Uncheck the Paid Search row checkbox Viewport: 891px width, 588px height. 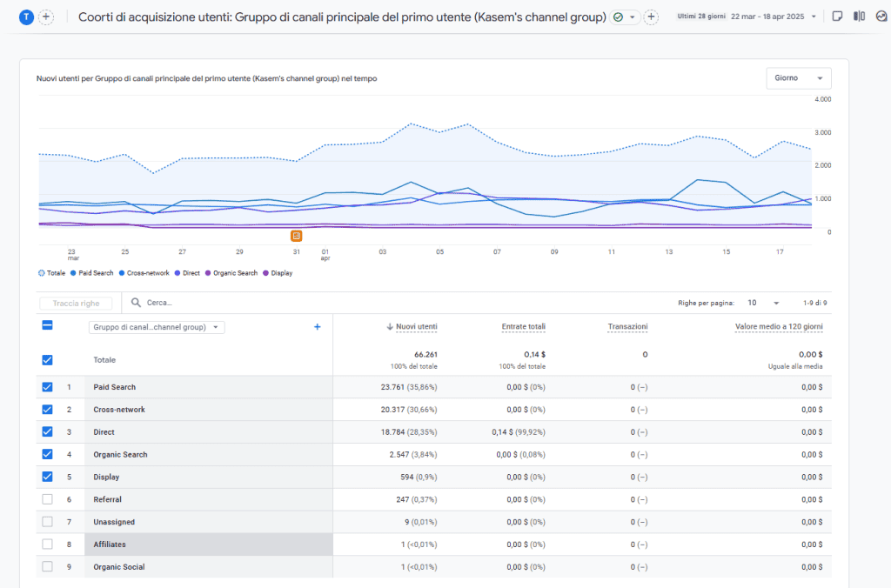[x=47, y=387]
